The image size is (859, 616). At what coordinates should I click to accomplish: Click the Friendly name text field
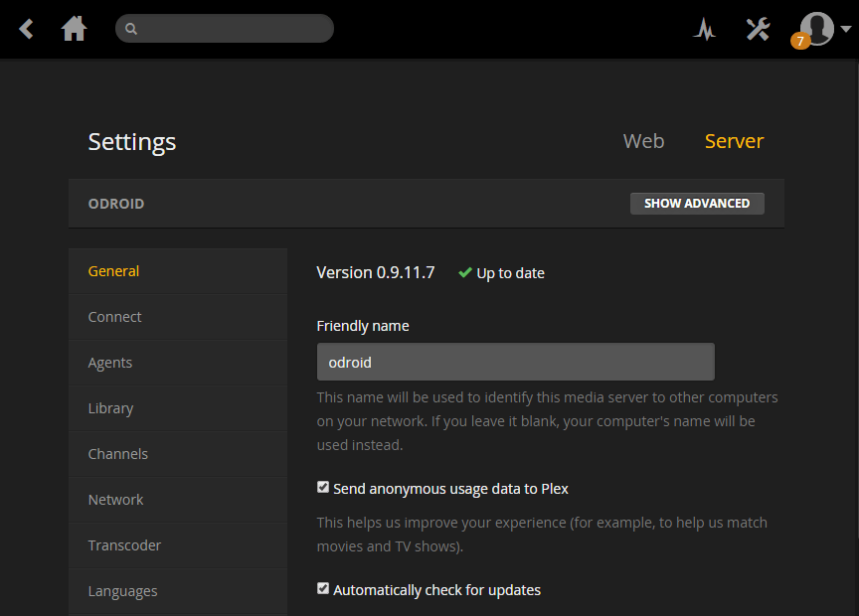[x=515, y=362]
